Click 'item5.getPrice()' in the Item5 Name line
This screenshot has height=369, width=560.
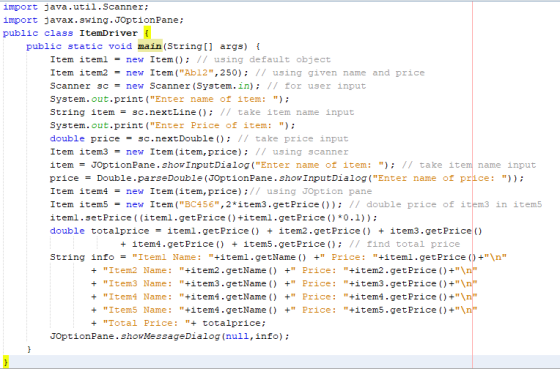(401, 310)
